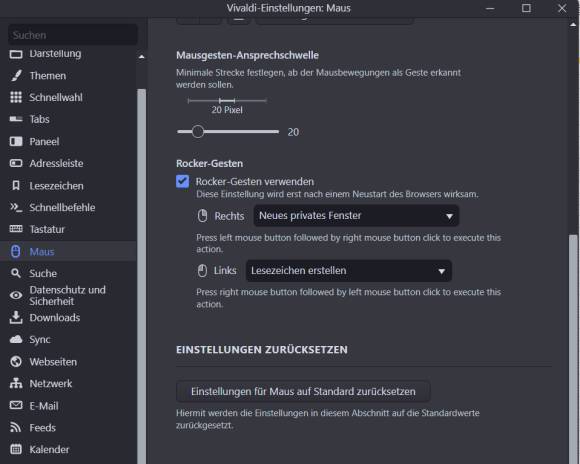Viewport: 580px width, 464px height.
Task: Click the main panel scroll up arrow
Action: (x=573, y=25)
